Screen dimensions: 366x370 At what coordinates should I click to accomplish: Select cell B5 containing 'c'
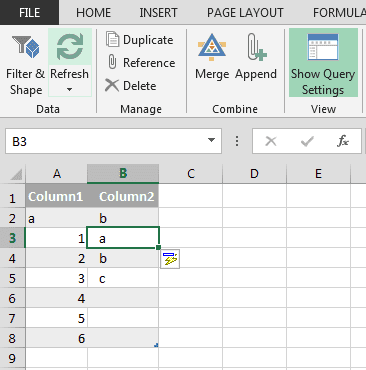pos(123,278)
